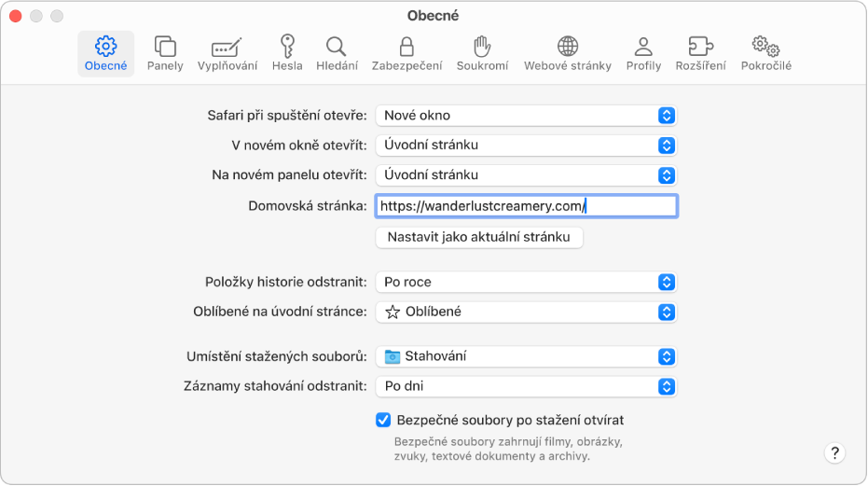868x486 pixels.
Task: Click Nastavit jako aktuální stránku button
Action: click(x=479, y=237)
